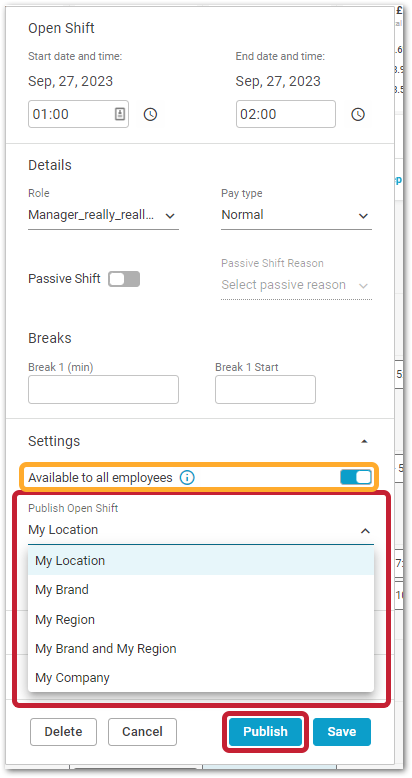Image resolution: width=412 pixels, height=778 pixels.
Task: Click the icon inside the 01:00 start time field
Action: point(120,114)
